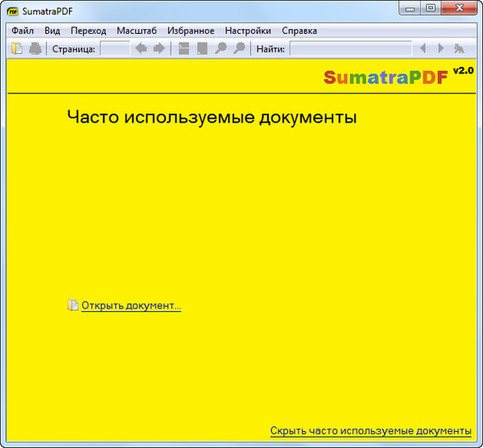Expand the Переход menu

click(x=88, y=31)
